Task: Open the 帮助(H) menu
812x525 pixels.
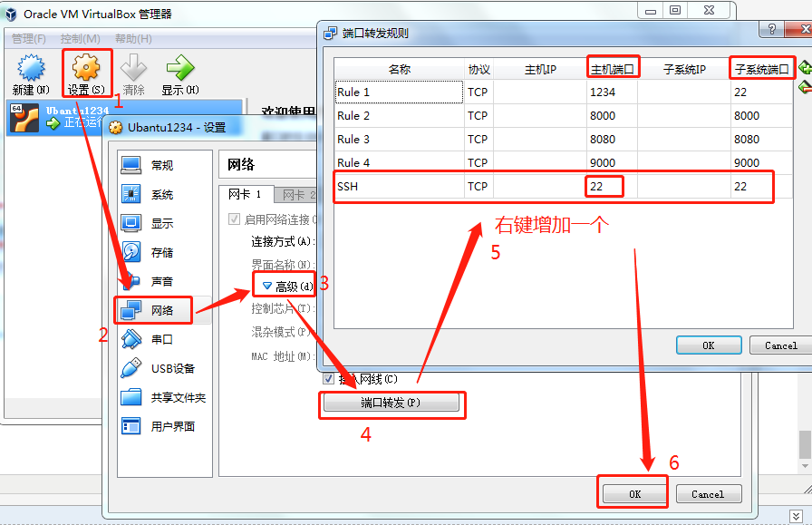Action: point(133,39)
